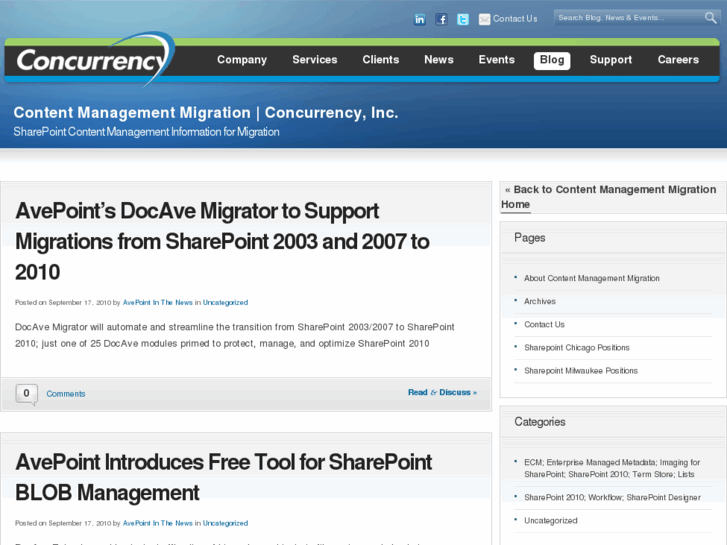The width and height of the screenshot is (727, 545).
Task: Click Uncategorized category link in first post
Action: (x=225, y=302)
